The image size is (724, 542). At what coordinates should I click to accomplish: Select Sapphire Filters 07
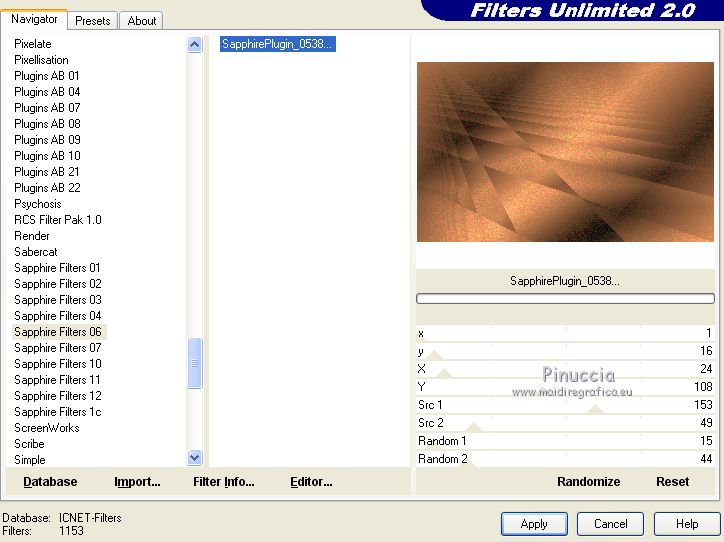coord(58,348)
